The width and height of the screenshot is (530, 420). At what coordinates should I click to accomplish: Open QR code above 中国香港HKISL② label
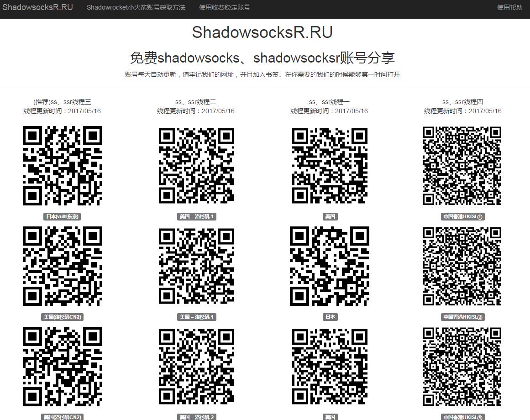click(x=462, y=266)
